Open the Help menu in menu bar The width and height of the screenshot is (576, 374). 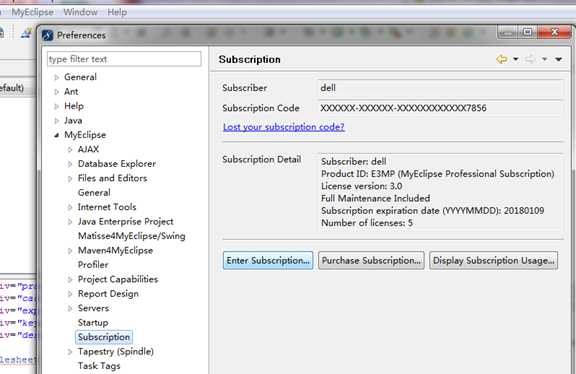coord(117,12)
